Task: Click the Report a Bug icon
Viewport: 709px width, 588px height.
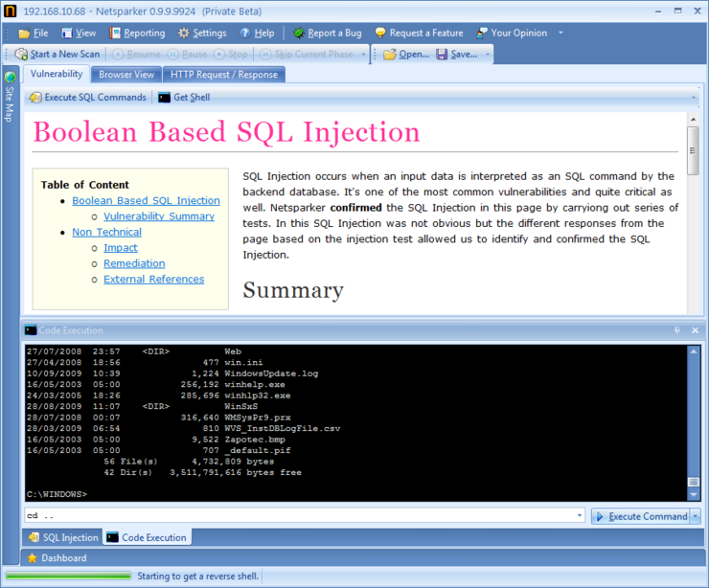Action: 299,33
